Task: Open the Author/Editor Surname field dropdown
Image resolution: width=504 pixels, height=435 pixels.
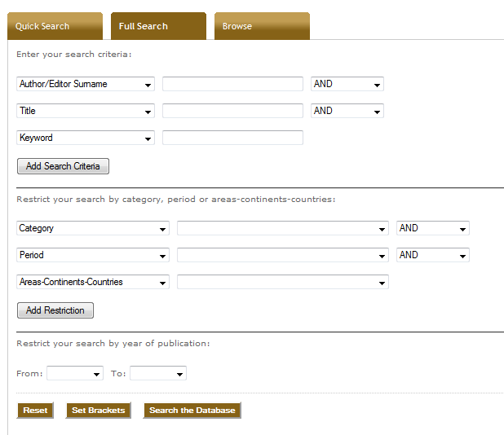Action: click(x=86, y=84)
